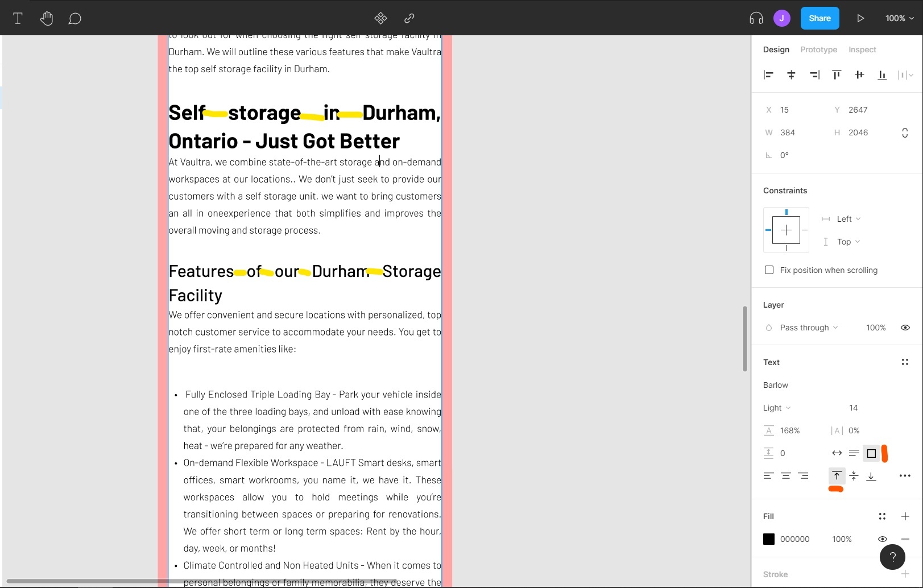Viewport: 923px width, 588px height.
Task: Align left icon in alignment row
Action: [x=768, y=74]
